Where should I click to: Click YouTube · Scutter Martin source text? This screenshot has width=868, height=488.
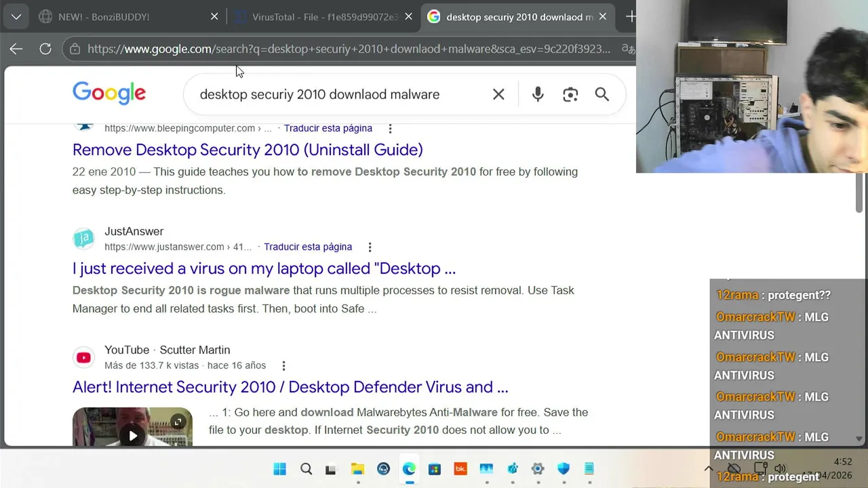click(167, 350)
